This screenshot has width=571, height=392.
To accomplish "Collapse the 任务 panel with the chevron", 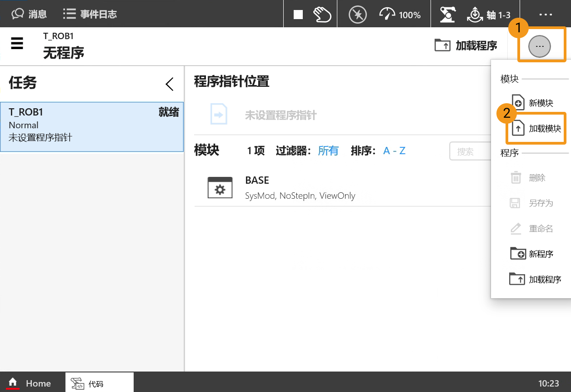I will pyautogui.click(x=170, y=84).
